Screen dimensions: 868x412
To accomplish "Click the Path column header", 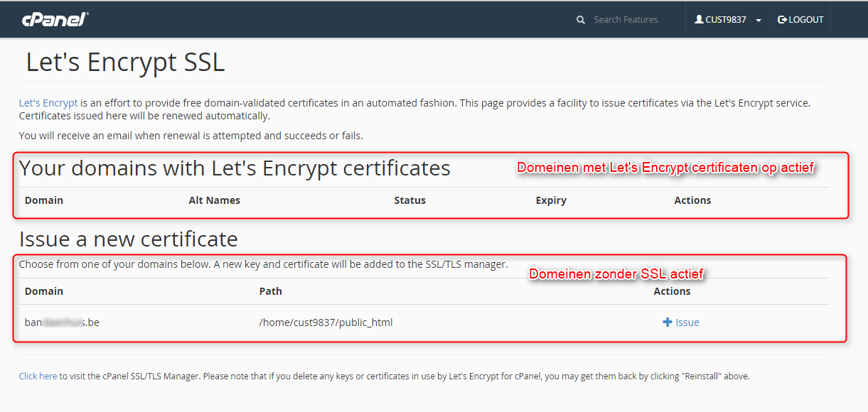I will click(x=271, y=291).
